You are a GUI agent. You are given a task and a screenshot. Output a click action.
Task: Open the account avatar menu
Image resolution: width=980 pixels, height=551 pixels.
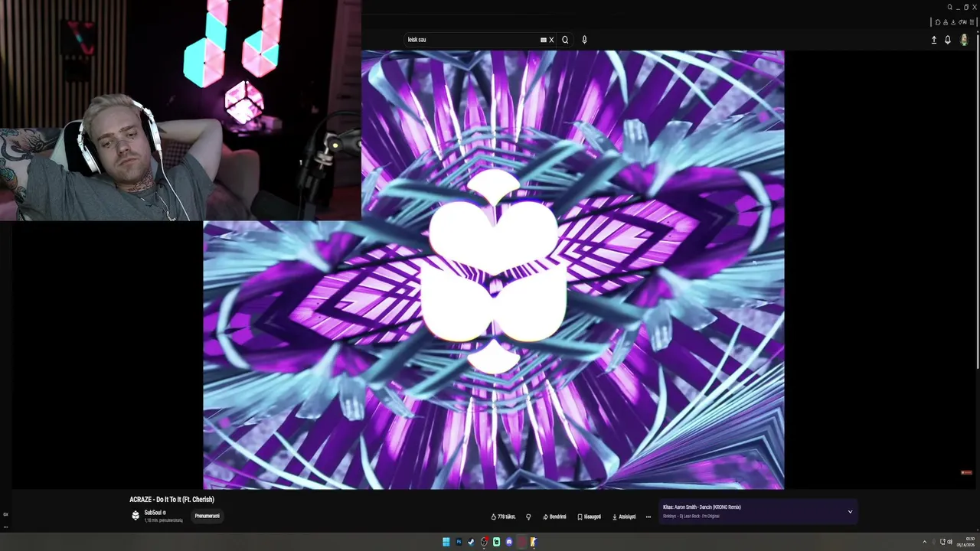point(965,40)
